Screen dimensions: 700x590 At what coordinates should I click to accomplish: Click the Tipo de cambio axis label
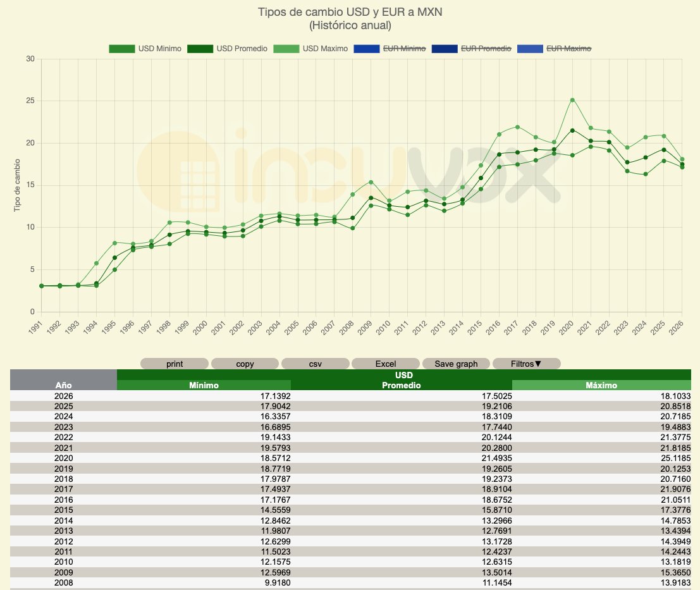point(17,185)
